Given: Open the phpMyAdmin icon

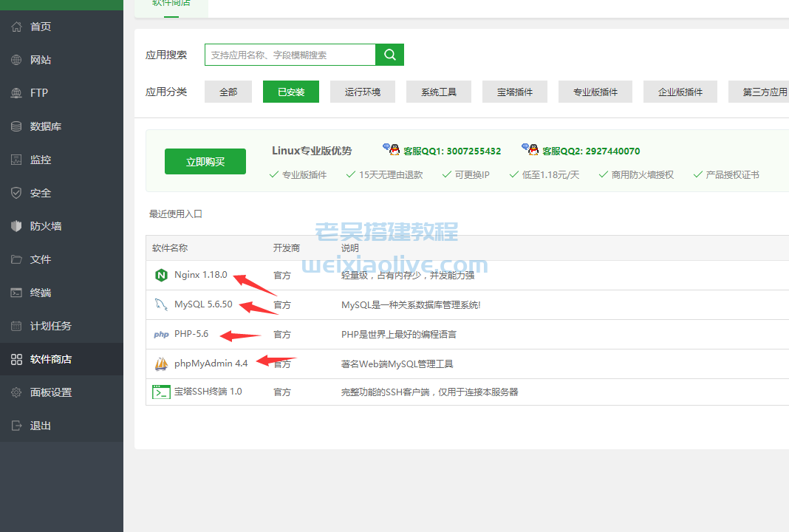Looking at the screenshot, I should [x=162, y=363].
